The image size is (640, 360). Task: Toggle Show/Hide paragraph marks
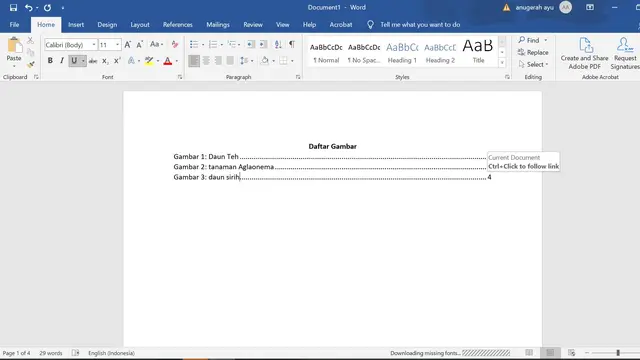click(x=292, y=44)
